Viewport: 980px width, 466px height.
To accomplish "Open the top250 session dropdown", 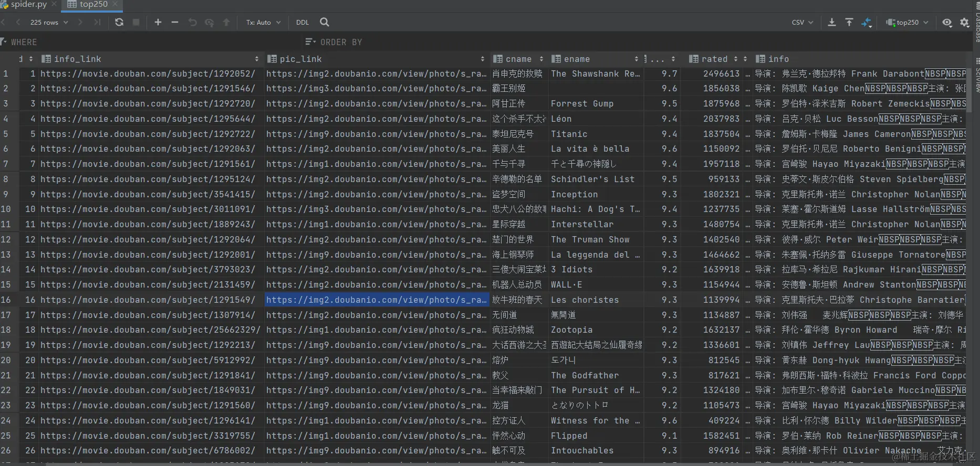I will pyautogui.click(x=907, y=22).
